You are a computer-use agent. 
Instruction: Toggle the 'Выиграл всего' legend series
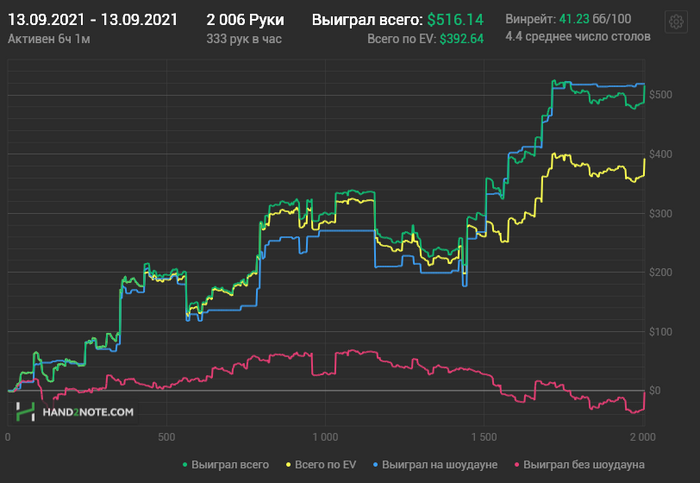(225, 465)
